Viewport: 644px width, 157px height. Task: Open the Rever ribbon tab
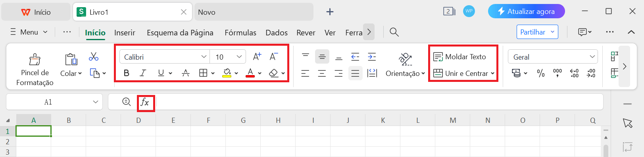coord(306,33)
